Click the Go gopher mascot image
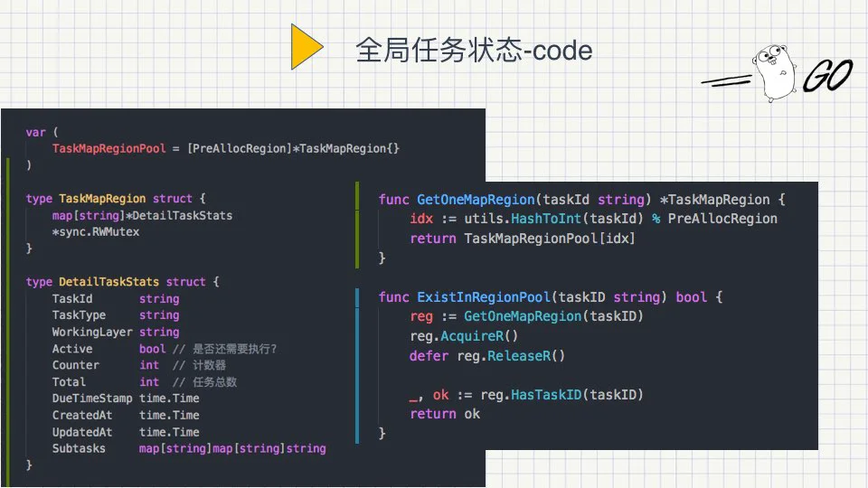The height and width of the screenshot is (488, 868). pyautogui.click(x=775, y=73)
